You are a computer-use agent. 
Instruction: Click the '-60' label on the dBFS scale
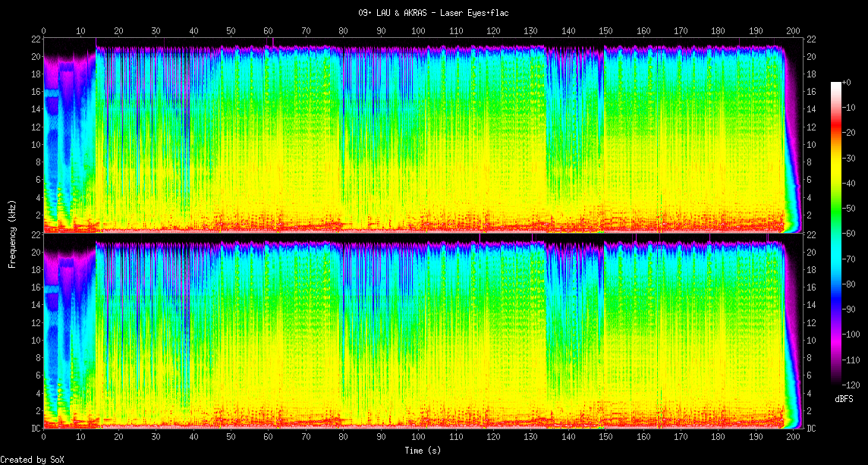(852, 234)
